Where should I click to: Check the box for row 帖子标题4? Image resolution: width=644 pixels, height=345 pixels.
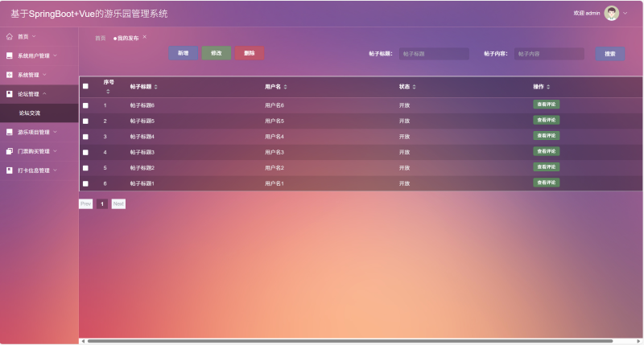[x=85, y=137]
